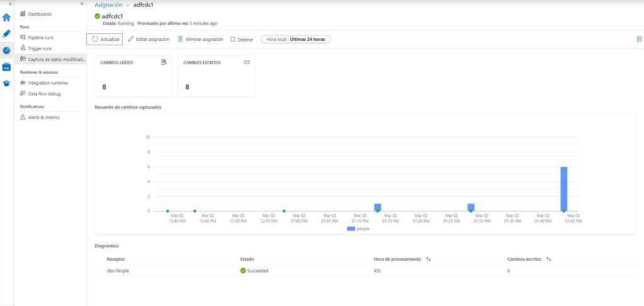Open the Asignación breadcrumb link
The image size is (644, 306).
[108, 5]
